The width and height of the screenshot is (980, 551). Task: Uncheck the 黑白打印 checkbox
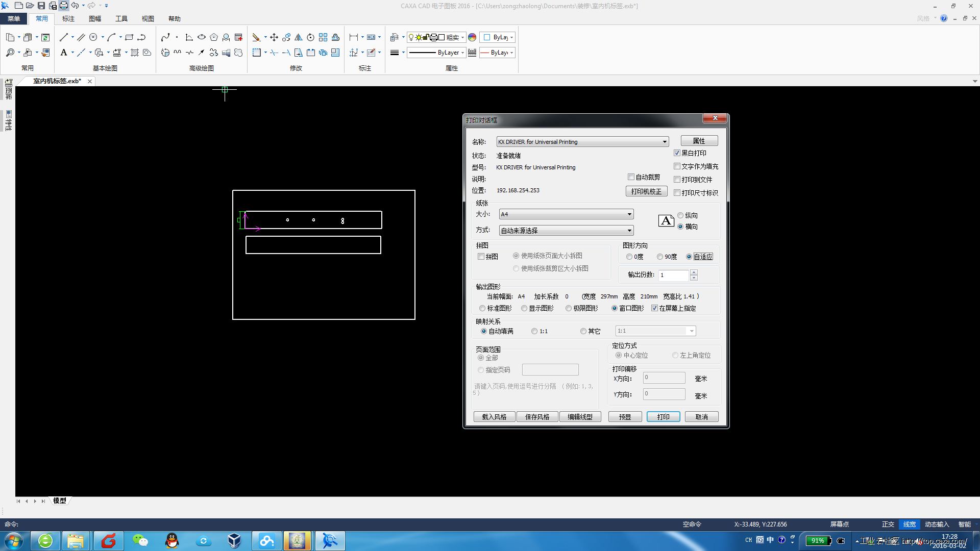pyautogui.click(x=677, y=153)
